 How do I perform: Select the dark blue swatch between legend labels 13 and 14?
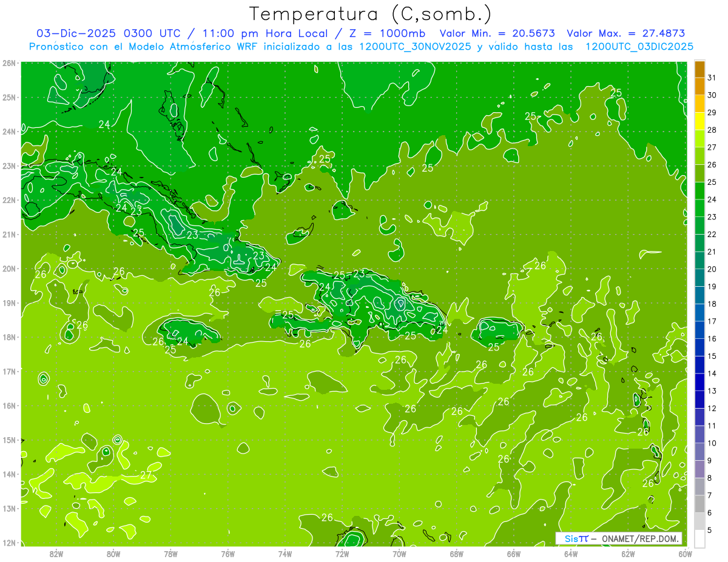point(699,382)
